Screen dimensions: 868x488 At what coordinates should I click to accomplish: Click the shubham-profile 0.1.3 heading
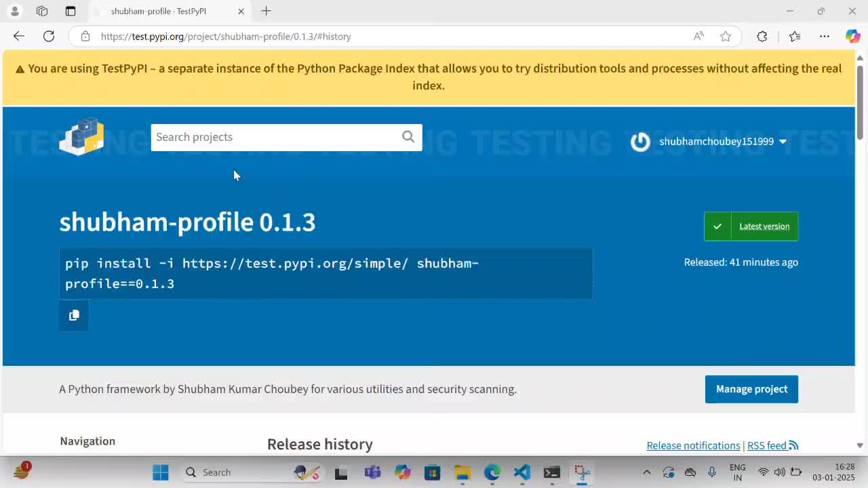point(187,222)
